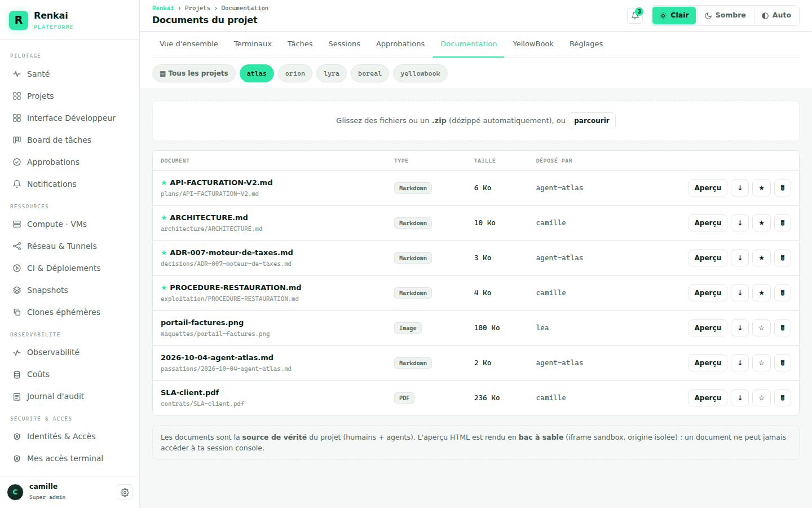812x508 pixels.
Task: Click parcourir to browse files
Action: [x=592, y=121]
